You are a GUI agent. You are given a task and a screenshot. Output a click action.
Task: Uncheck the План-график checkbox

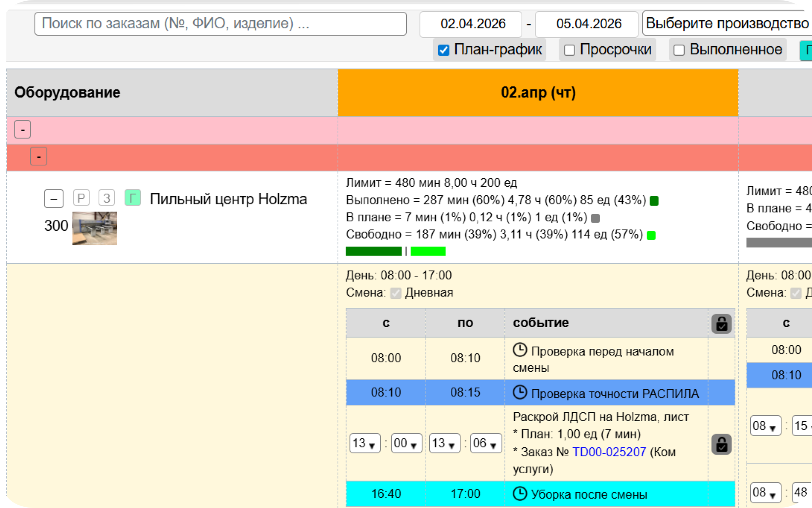(444, 50)
